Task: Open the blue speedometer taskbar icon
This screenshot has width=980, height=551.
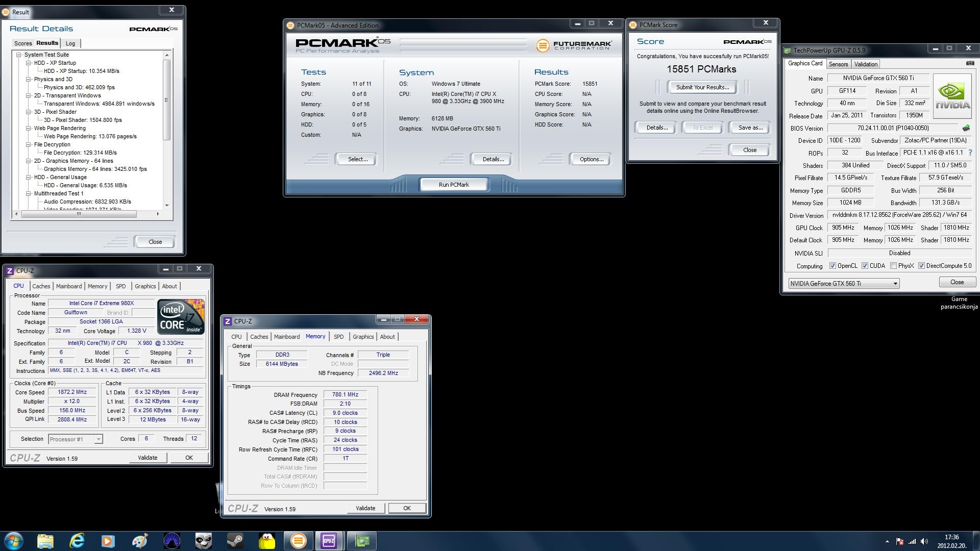Action: [x=171, y=541]
